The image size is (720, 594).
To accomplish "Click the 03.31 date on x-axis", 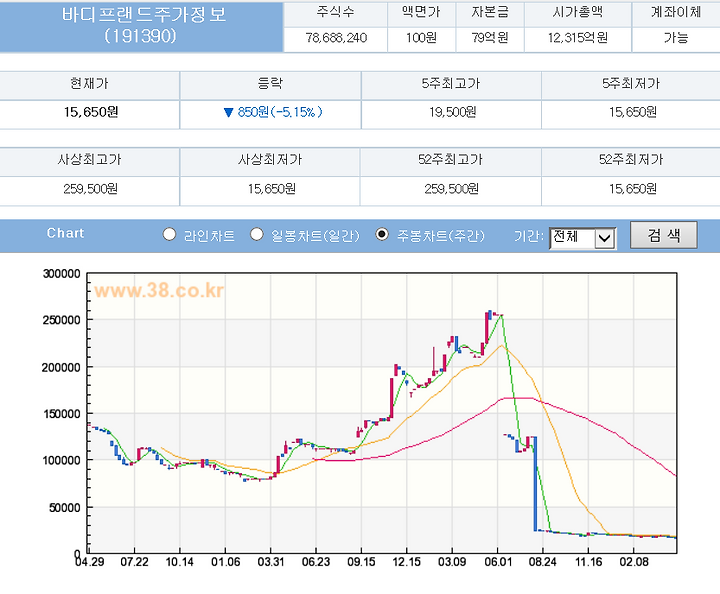I will pyautogui.click(x=271, y=562).
